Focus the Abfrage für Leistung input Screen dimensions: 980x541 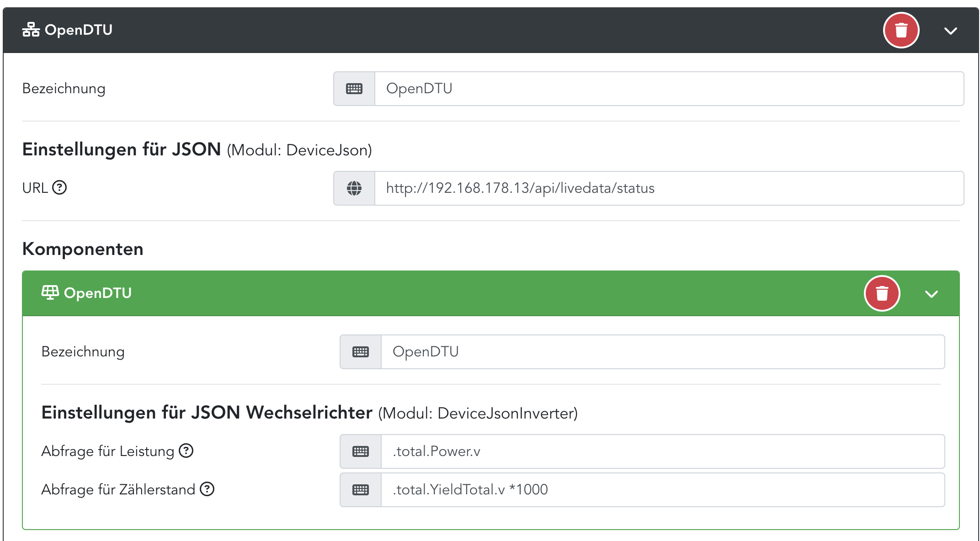(662, 451)
